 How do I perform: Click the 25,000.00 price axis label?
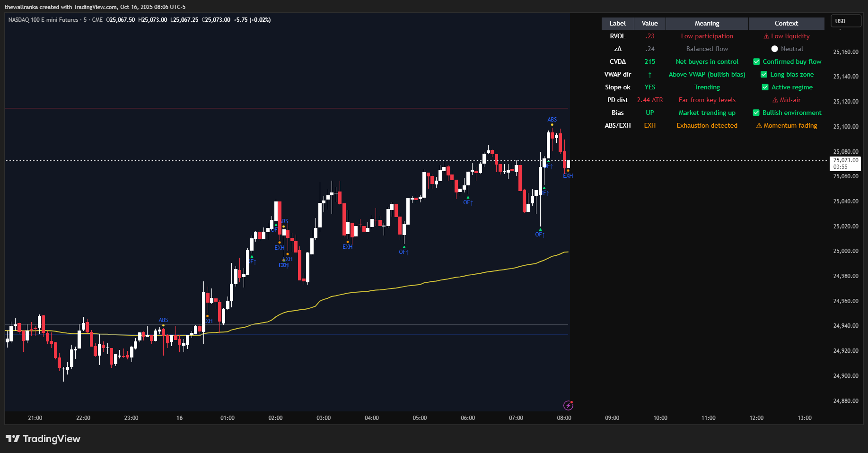[x=845, y=251]
